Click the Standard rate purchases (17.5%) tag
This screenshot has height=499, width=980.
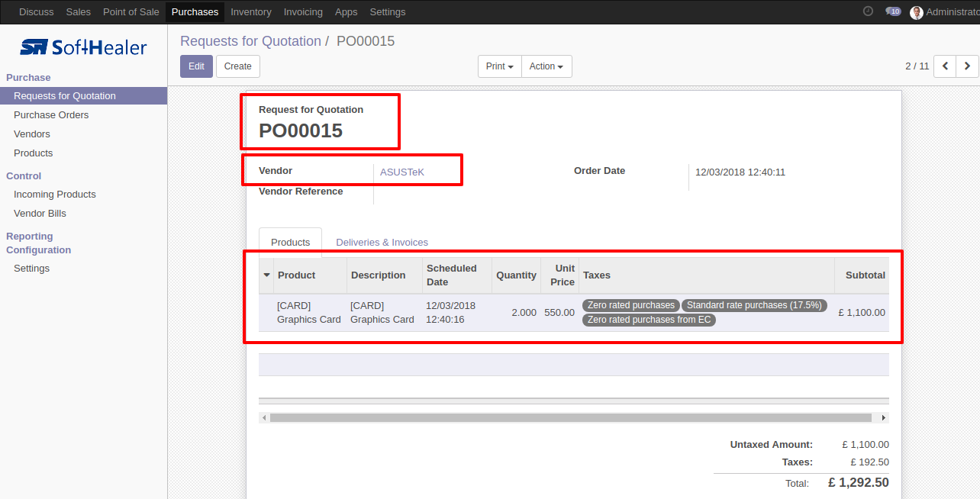point(754,305)
